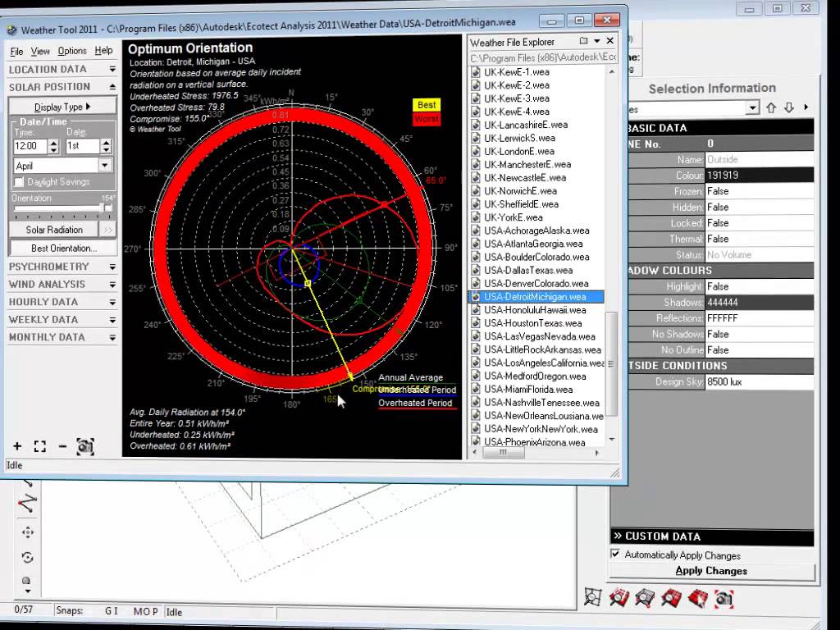This screenshot has width=840, height=630.
Task: Click the Time stepper arrows next to 12:00
Action: 53,146
